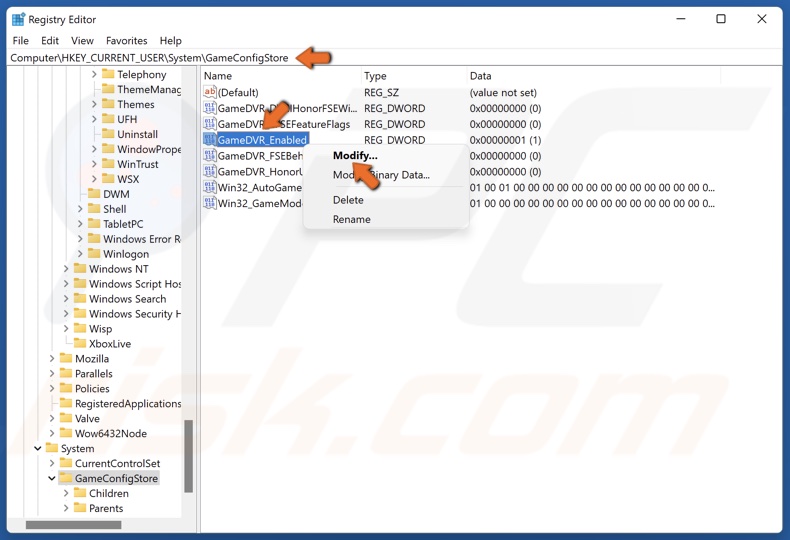
Task: Select the Win32_AutoGame value name
Action: (x=259, y=187)
